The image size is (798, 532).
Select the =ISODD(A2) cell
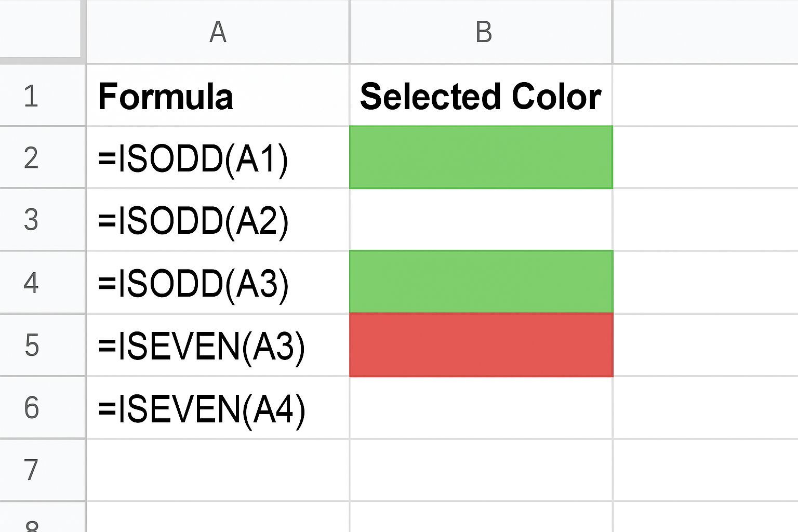[x=218, y=220]
